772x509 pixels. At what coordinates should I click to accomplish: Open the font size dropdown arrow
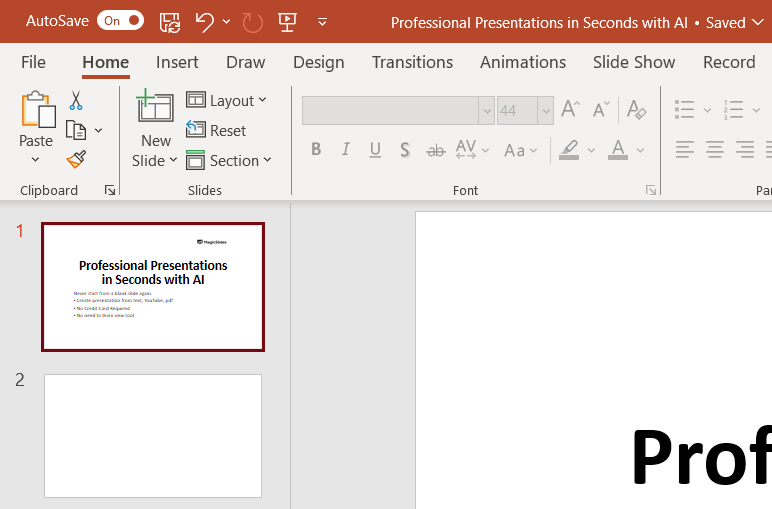click(545, 110)
